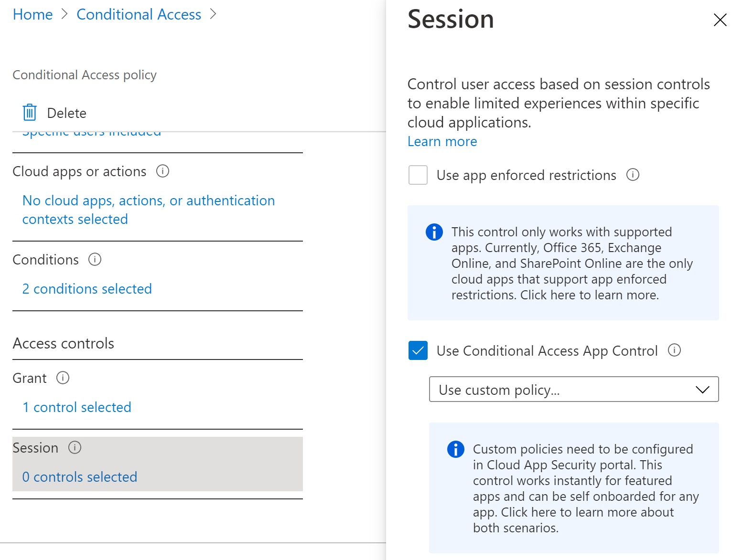Click the info icon after Use app enforced restrictions
Image resolution: width=732 pixels, height=560 pixels.
(x=633, y=175)
